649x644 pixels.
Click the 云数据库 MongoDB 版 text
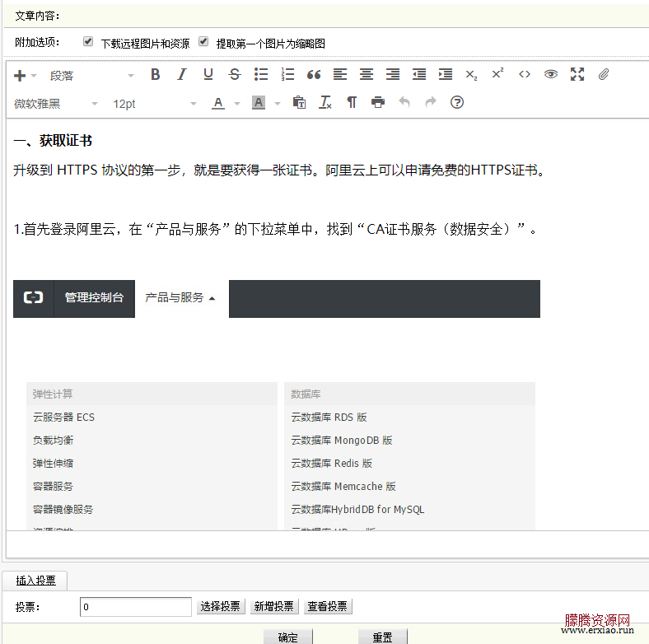[x=342, y=441]
